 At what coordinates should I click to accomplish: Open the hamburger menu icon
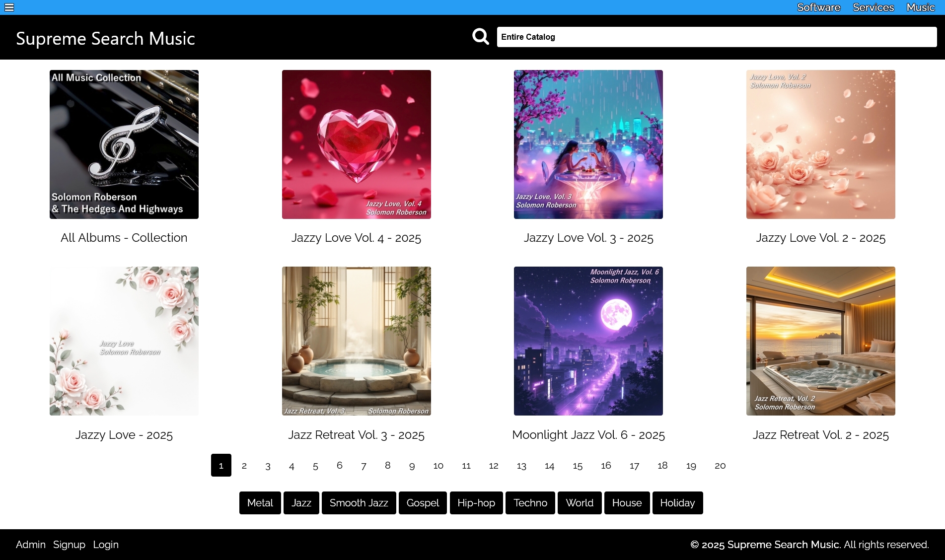(9, 7)
